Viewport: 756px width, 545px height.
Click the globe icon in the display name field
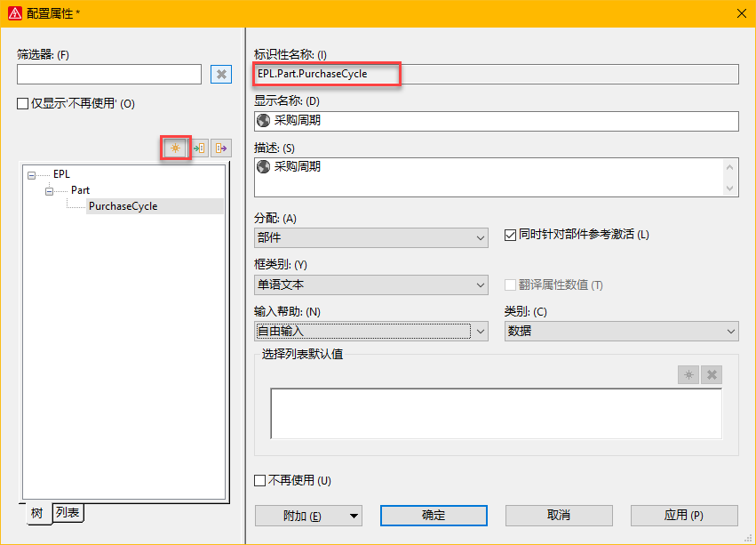pos(263,120)
